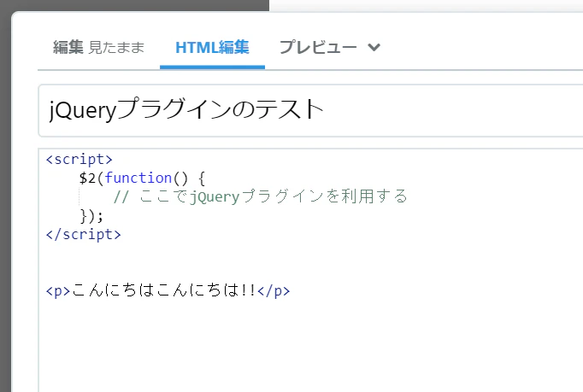Click the opening <script> tag line
Viewport: 583px width, 392px height.
79,160
